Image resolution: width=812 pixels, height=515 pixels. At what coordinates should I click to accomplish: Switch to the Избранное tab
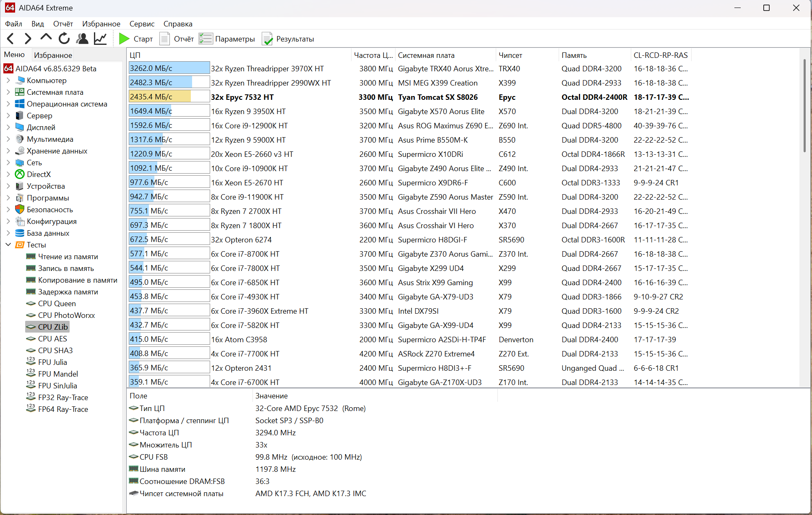(x=53, y=55)
